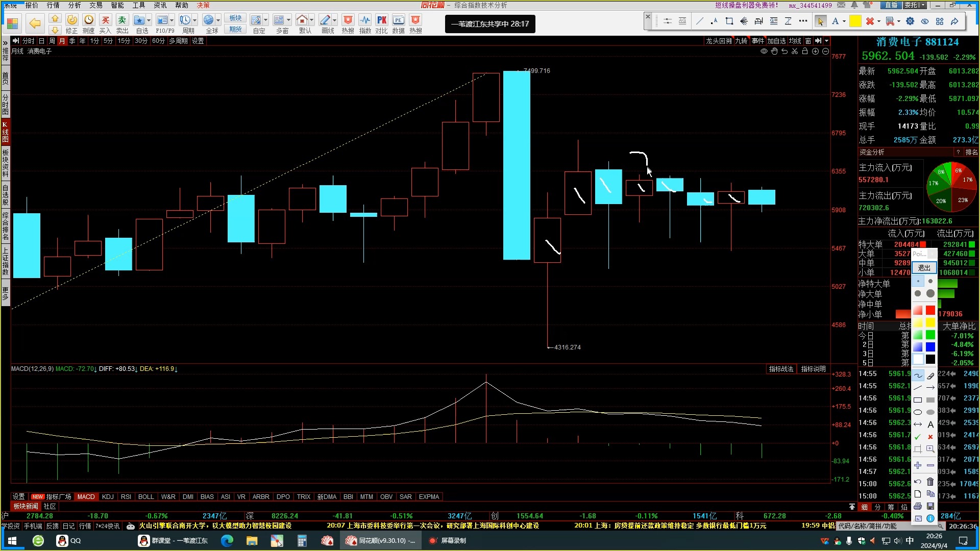Pick the yellow color swatch in drawing toolbar
Screen dimensions: 980x551
pos(855,21)
